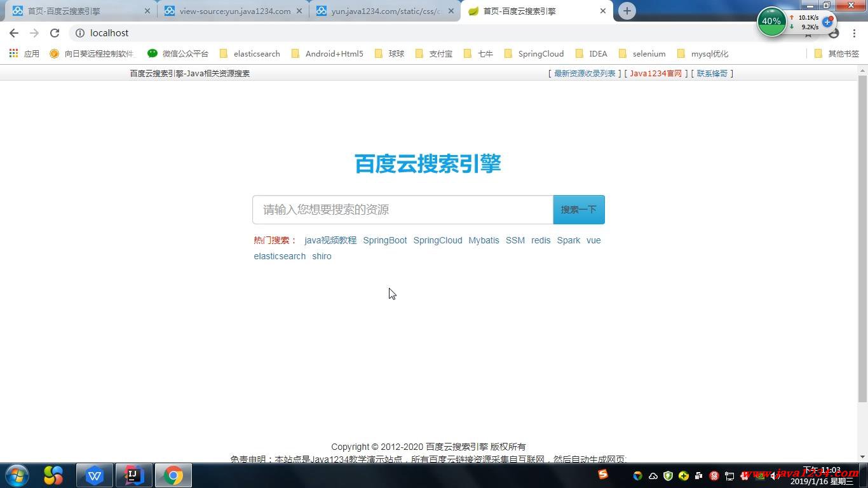
Task: Open the 球球 bookmark folder
Action: [x=390, y=54]
